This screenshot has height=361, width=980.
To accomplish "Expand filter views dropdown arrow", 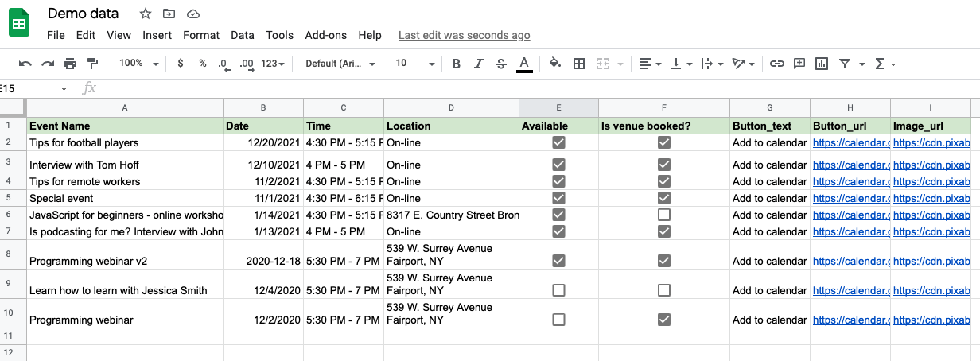I will point(862,64).
